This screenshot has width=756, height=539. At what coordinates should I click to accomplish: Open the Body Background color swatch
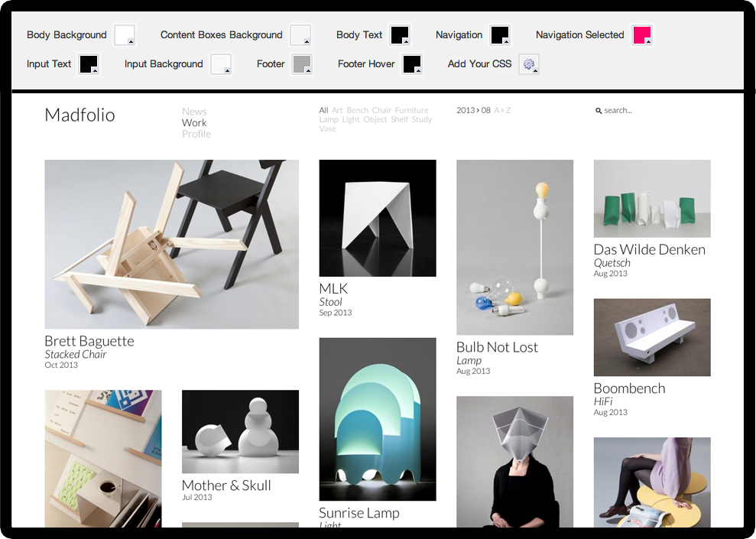click(x=124, y=35)
